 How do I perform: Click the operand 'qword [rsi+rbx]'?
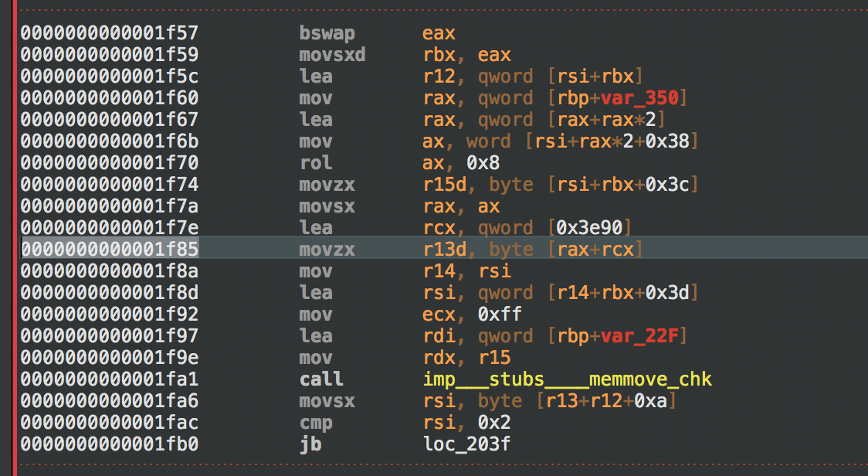(560, 76)
